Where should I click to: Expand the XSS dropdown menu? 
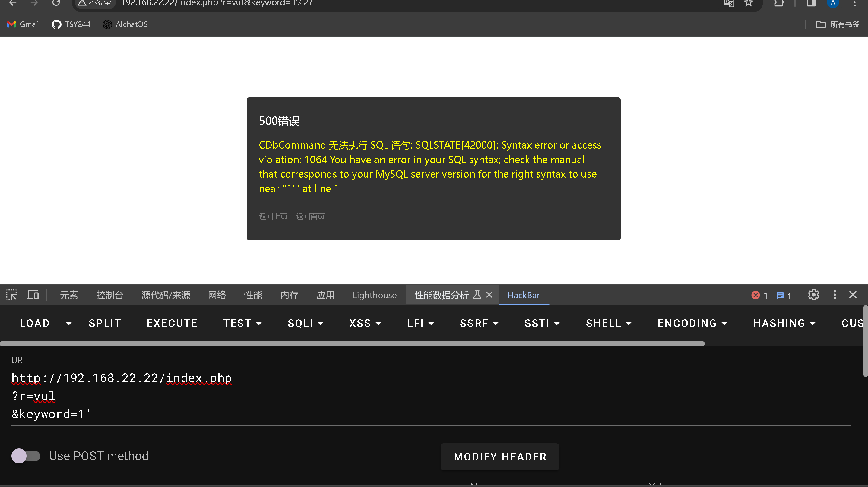click(x=365, y=323)
